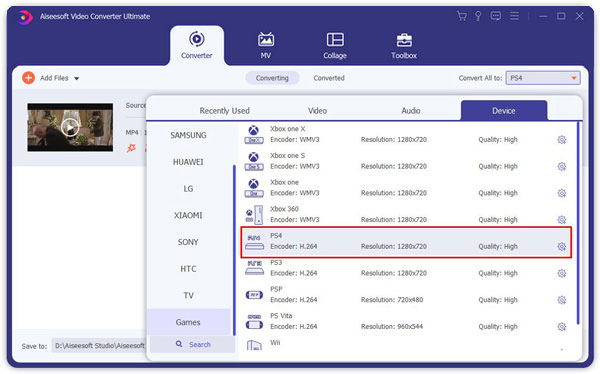Play the video thumbnail preview

point(70,127)
